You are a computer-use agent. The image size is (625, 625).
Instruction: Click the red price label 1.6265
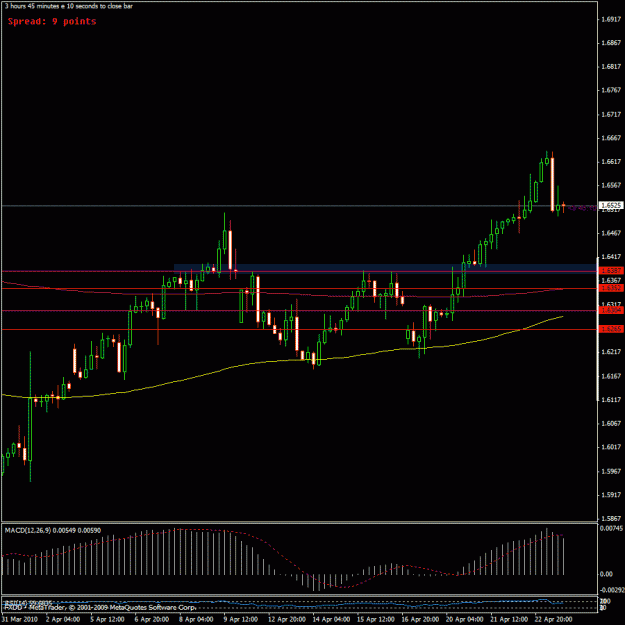tap(611, 329)
